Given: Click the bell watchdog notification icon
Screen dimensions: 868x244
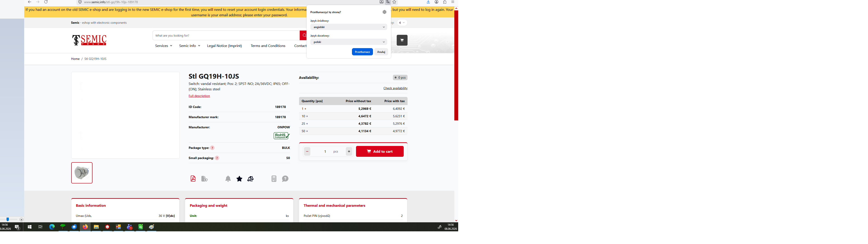Looking at the screenshot, I should pyautogui.click(x=228, y=179).
